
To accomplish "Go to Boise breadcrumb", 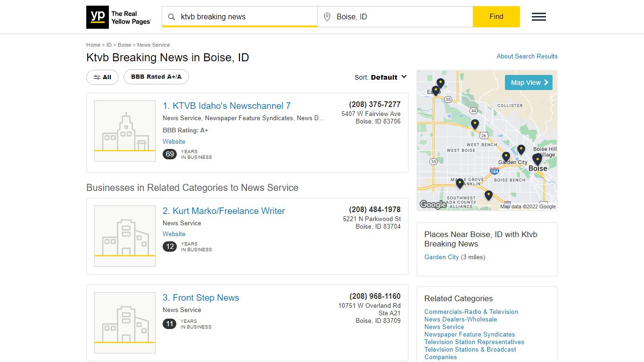I will tap(124, 45).
